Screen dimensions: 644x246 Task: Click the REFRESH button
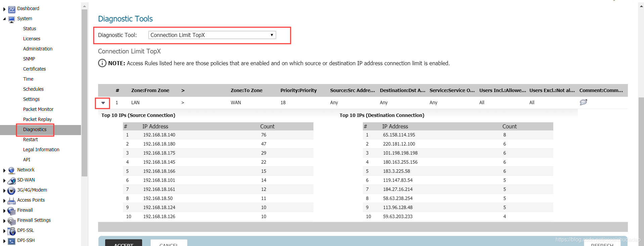[x=602, y=243]
